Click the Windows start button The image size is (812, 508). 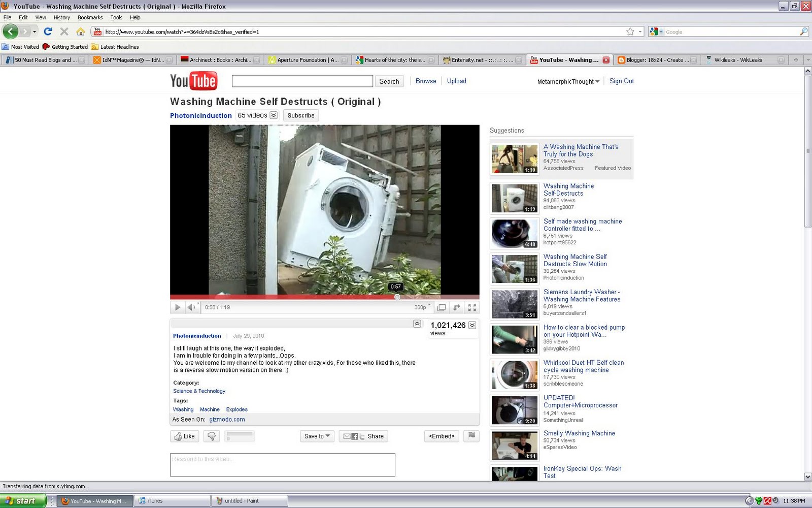pos(23,501)
